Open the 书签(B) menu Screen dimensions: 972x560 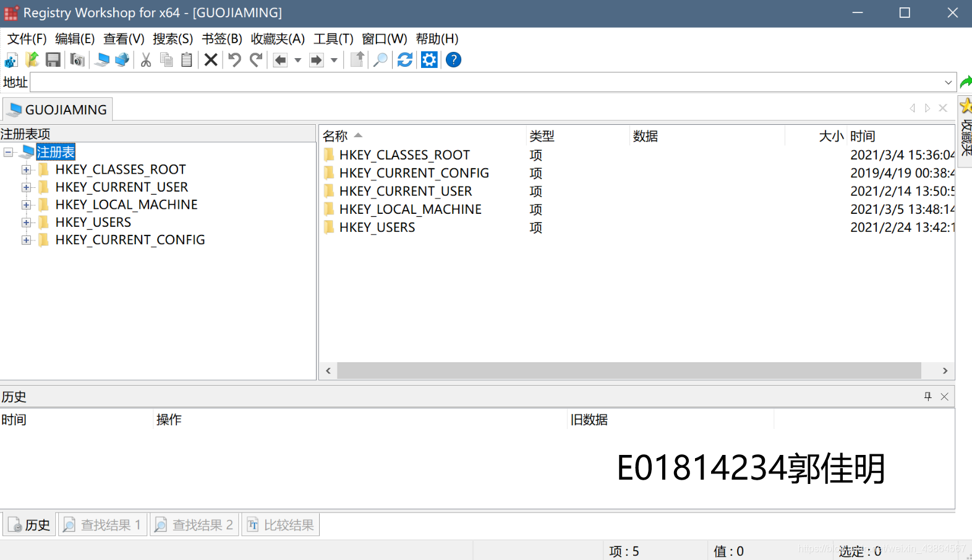tap(222, 39)
